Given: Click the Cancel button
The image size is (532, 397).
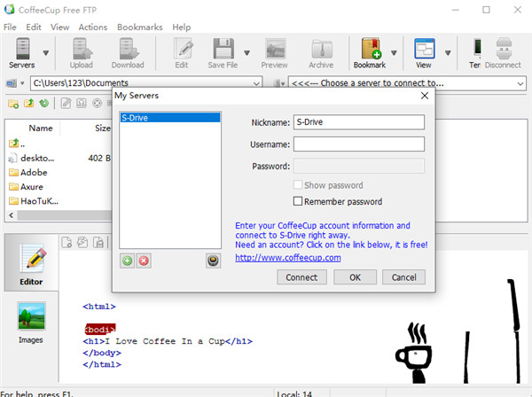Looking at the screenshot, I should [403, 277].
